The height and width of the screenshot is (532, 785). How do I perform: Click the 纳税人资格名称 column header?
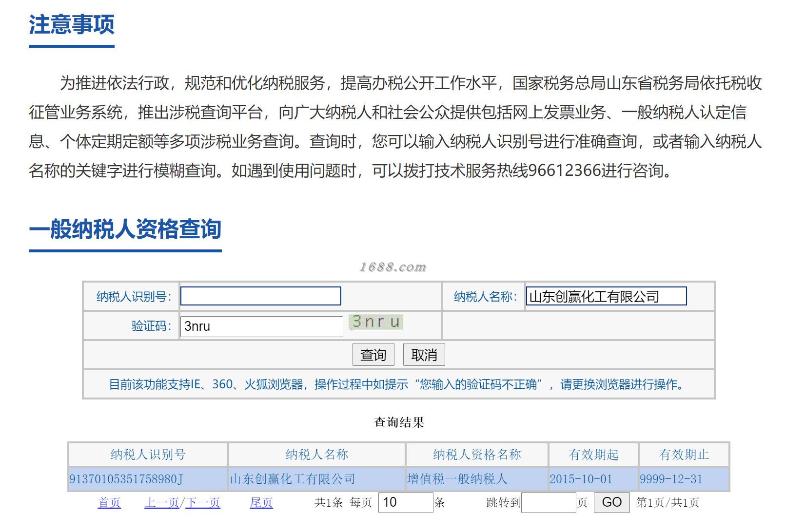[477, 455]
